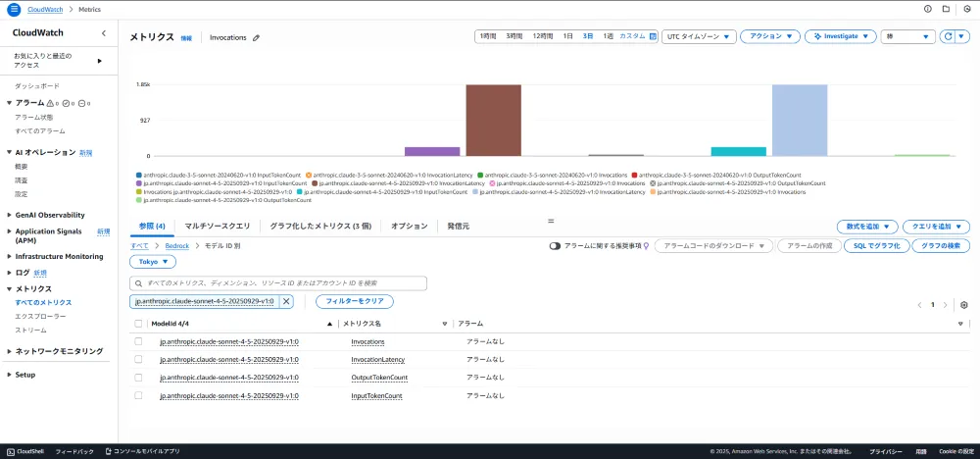Click the グラフの検索 button
Screen dimensions: 980x459
pos(941,246)
